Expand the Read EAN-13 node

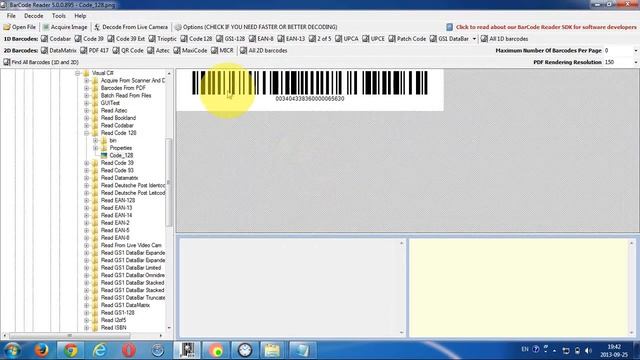tap(87, 208)
